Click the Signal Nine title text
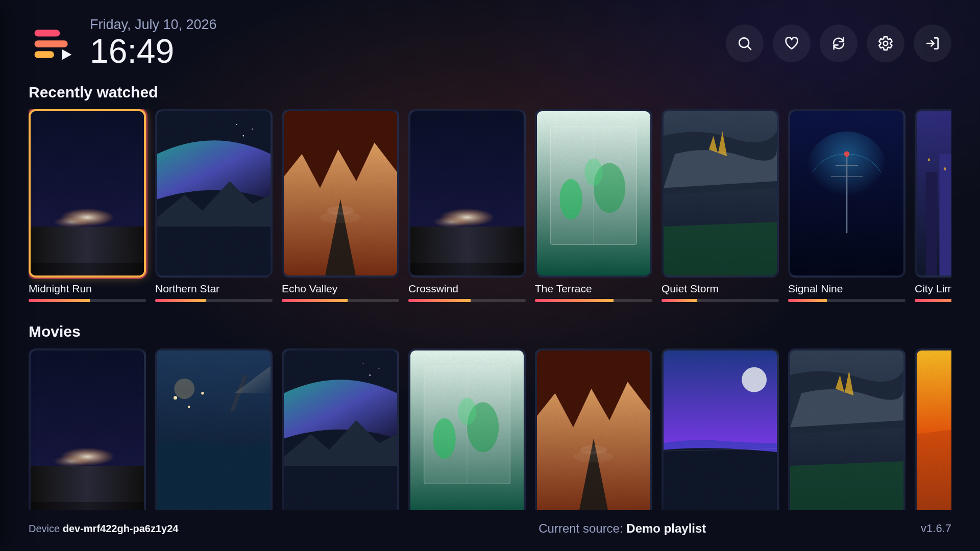The image size is (980, 551). (x=815, y=289)
